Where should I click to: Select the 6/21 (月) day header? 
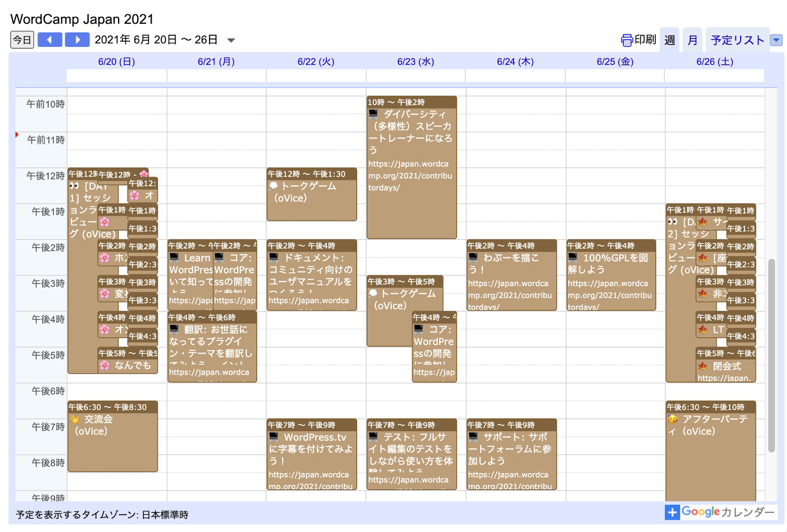(x=216, y=62)
